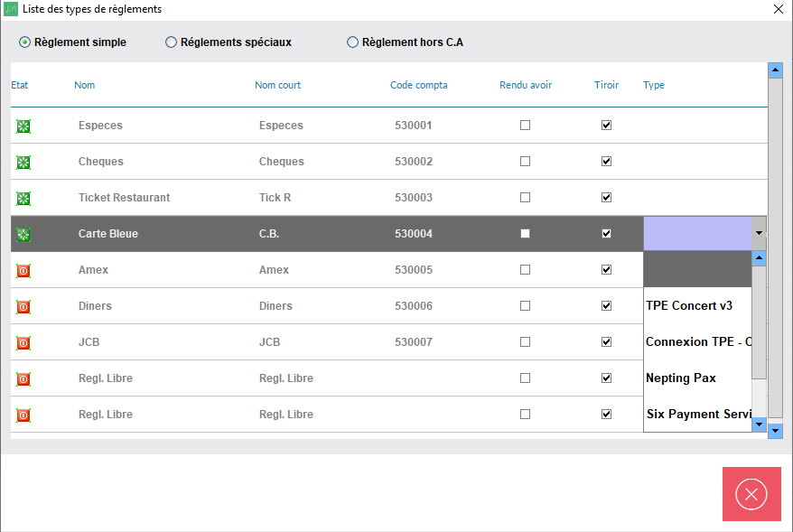The image size is (793, 532).
Task: Open the Type dropdown arrow for Carte Bleue
Action: click(759, 233)
